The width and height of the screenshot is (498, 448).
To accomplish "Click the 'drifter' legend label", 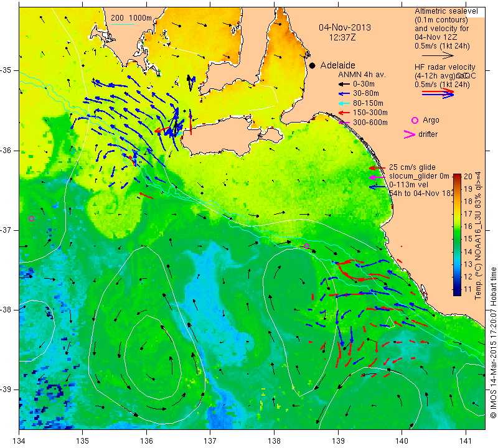I will tap(428, 134).
